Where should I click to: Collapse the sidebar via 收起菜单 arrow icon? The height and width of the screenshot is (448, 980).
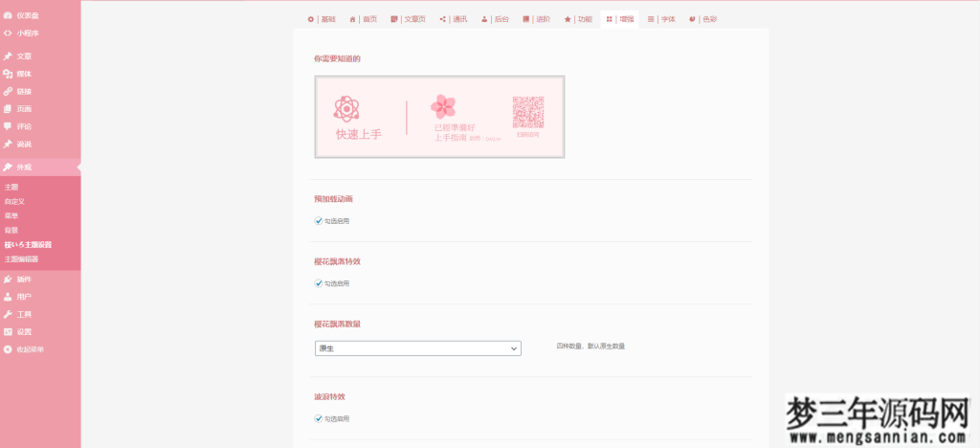(x=8, y=349)
